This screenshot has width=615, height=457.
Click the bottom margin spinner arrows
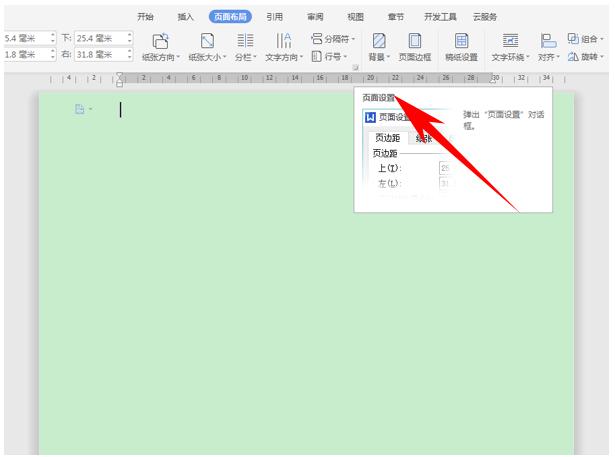129,38
